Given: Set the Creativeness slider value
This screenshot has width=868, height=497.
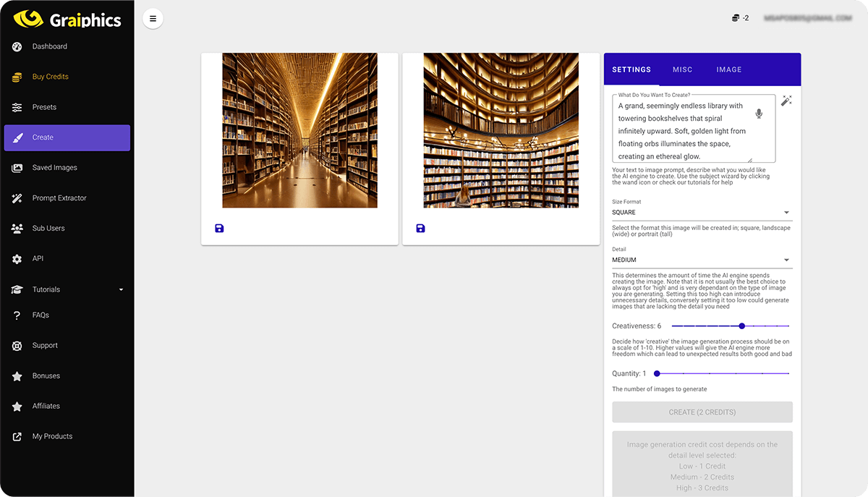Looking at the screenshot, I should [x=741, y=326].
